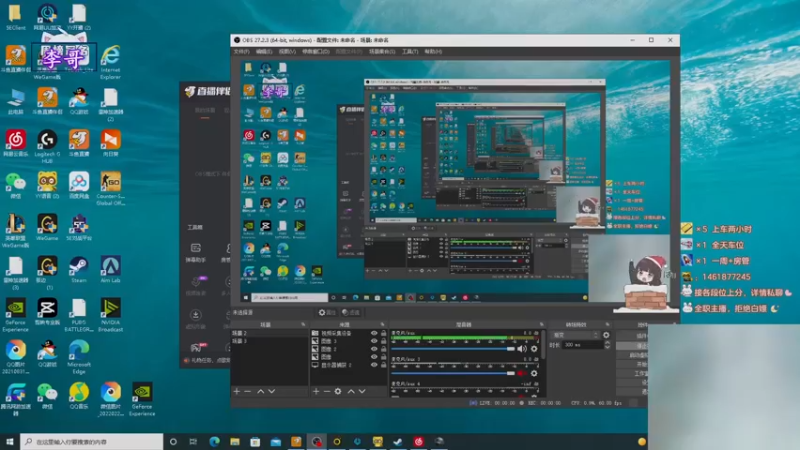Viewport: 800px width, 450px height.
Task: Open the 编辑(E) menu in OBS
Action: [264, 52]
